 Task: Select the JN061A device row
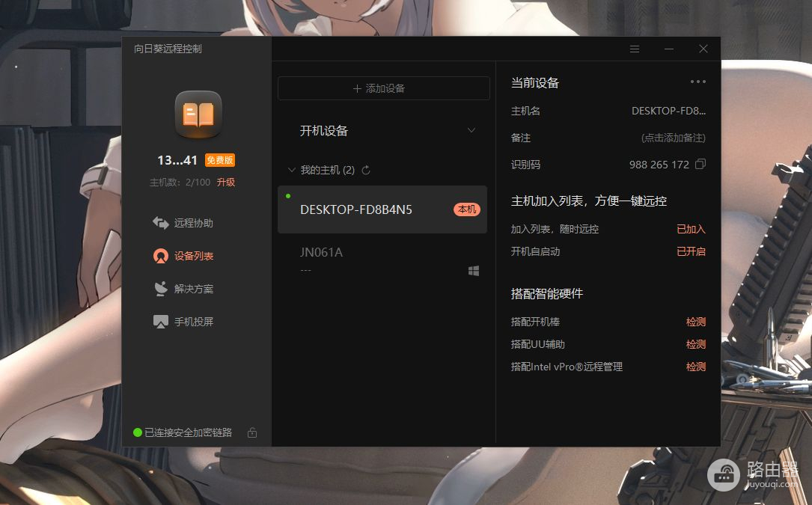(382, 260)
